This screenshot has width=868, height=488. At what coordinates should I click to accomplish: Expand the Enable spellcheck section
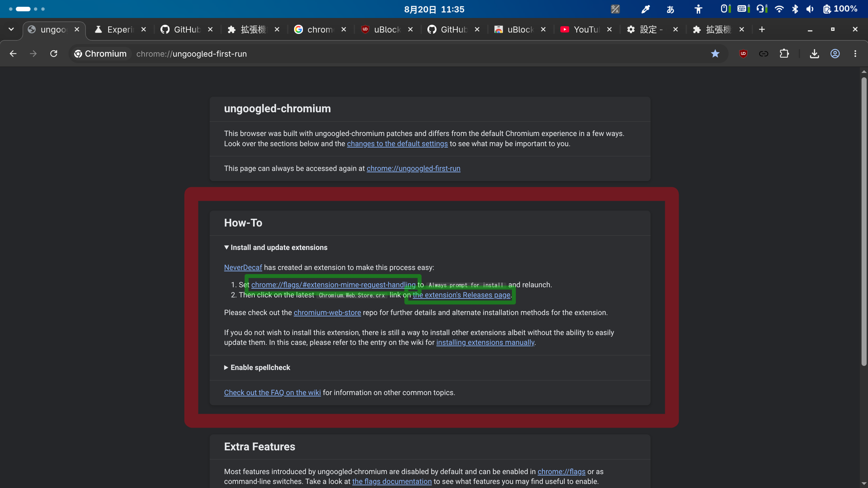pos(257,368)
